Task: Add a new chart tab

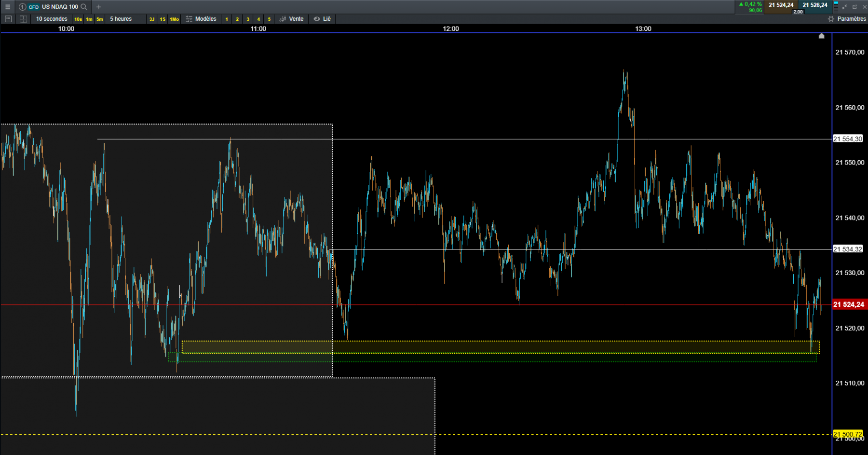Action: [x=99, y=7]
